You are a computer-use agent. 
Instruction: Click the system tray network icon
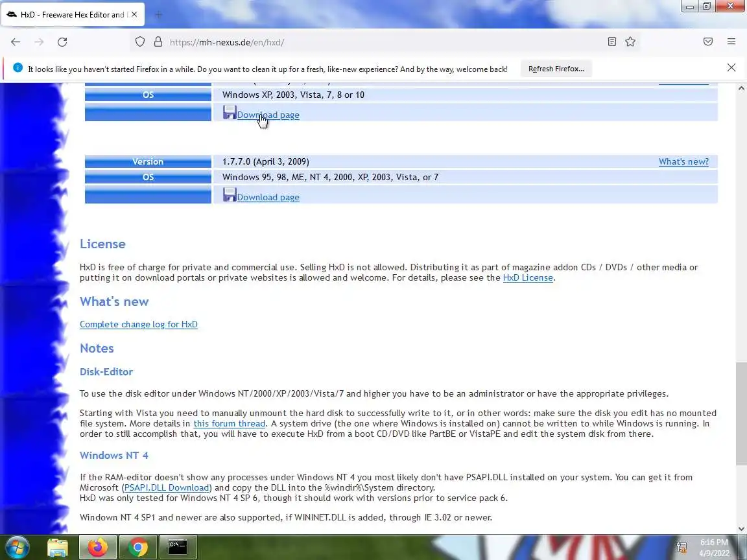click(x=682, y=547)
